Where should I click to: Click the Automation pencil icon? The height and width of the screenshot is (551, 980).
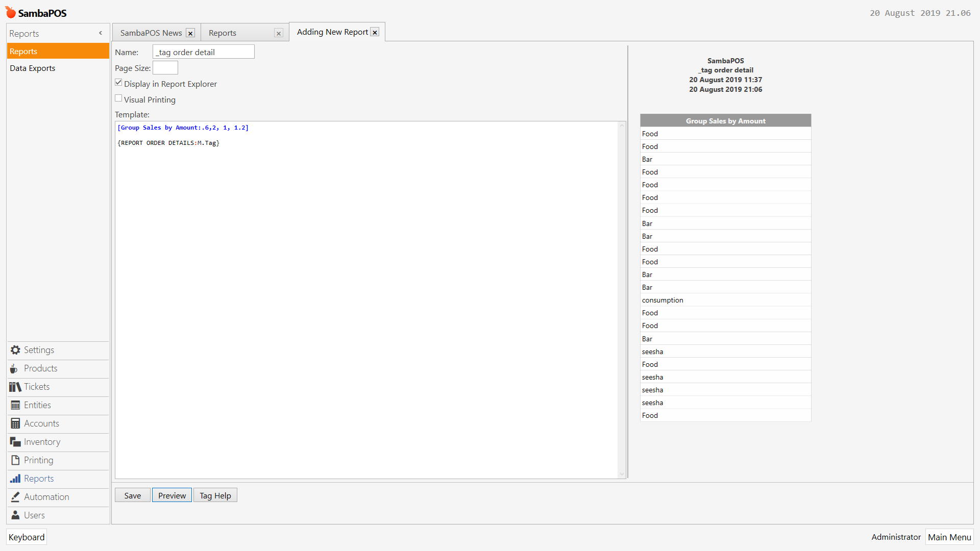15,497
